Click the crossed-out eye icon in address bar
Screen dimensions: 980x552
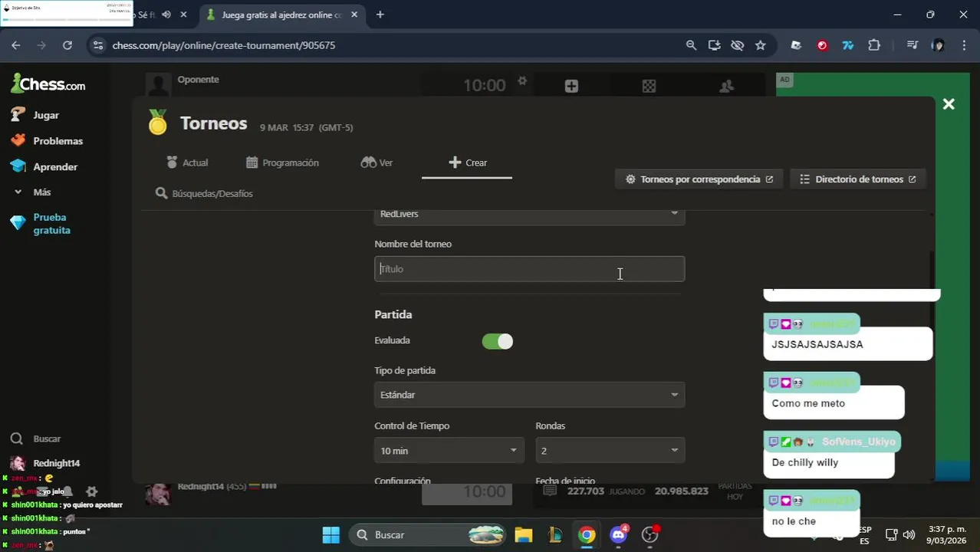[x=737, y=45]
